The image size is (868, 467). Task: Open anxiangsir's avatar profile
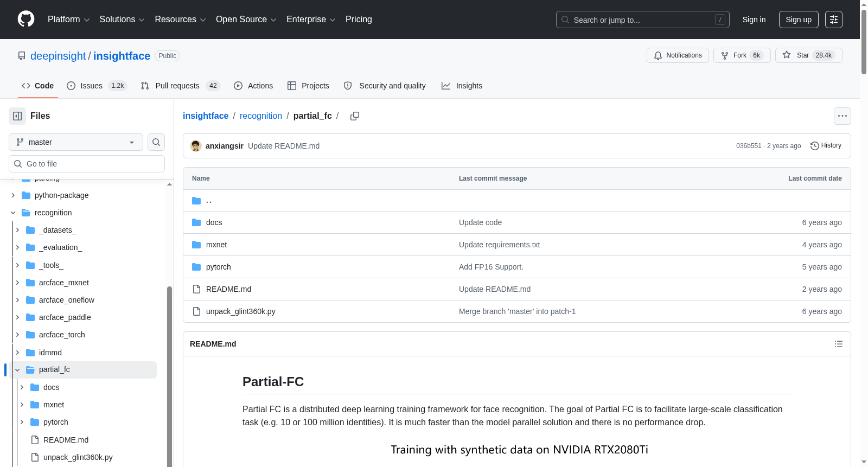point(196,146)
